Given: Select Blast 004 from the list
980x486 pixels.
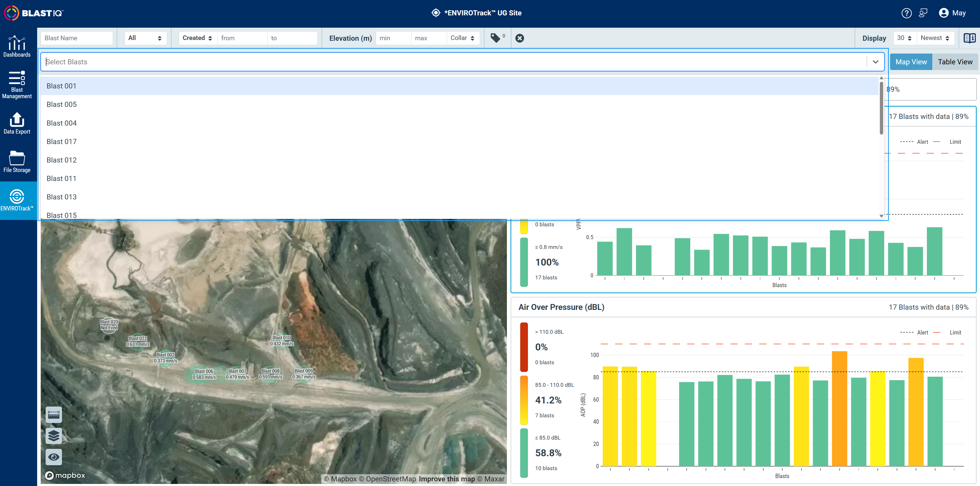Looking at the screenshot, I should pyautogui.click(x=460, y=123).
